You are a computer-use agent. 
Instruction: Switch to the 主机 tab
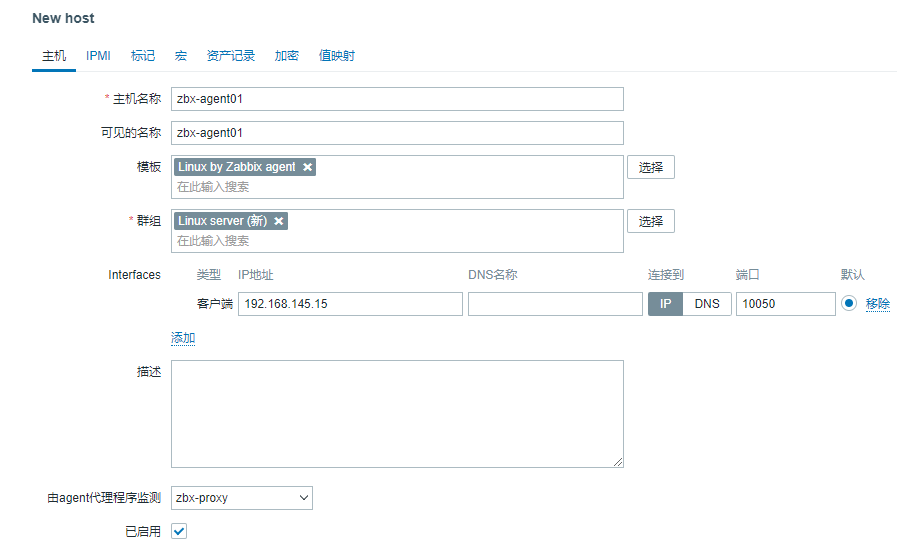tap(54, 56)
